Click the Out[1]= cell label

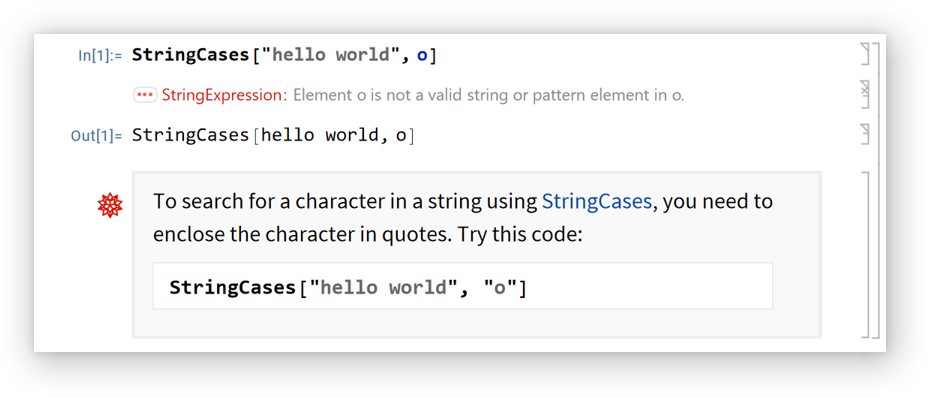pos(96,136)
